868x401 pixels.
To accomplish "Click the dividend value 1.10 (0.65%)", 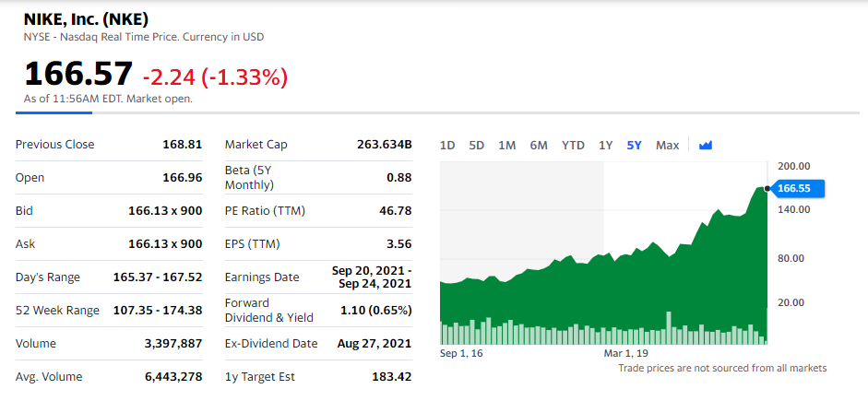I will [376, 311].
